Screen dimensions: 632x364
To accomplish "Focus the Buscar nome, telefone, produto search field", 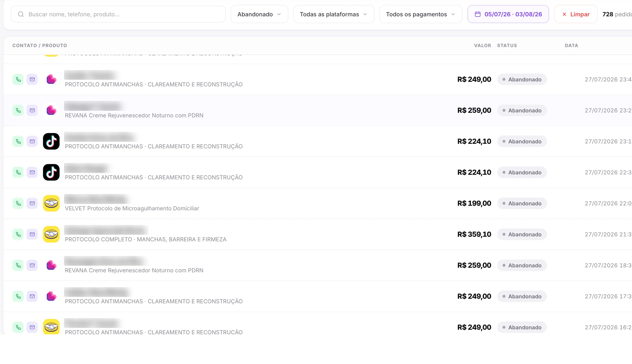I will point(118,14).
